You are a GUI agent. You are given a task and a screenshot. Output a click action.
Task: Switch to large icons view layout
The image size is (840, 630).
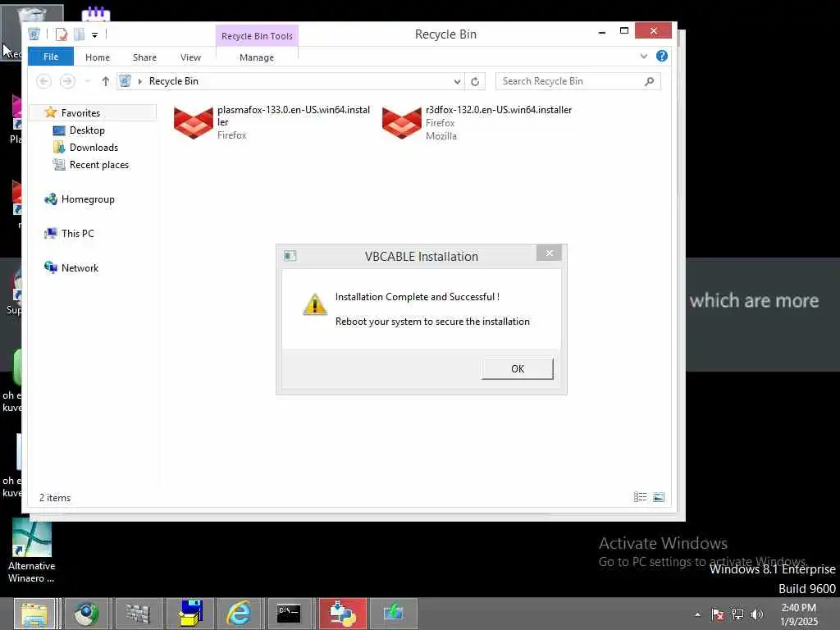pos(659,497)
